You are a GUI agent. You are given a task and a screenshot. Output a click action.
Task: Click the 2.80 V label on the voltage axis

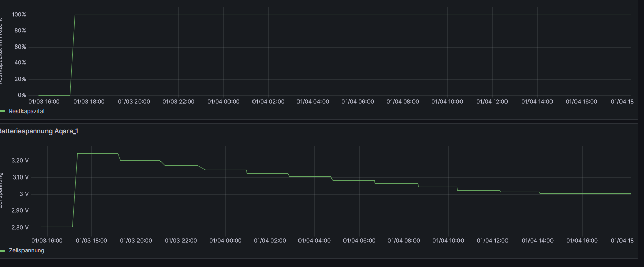(x=19, y=228)
